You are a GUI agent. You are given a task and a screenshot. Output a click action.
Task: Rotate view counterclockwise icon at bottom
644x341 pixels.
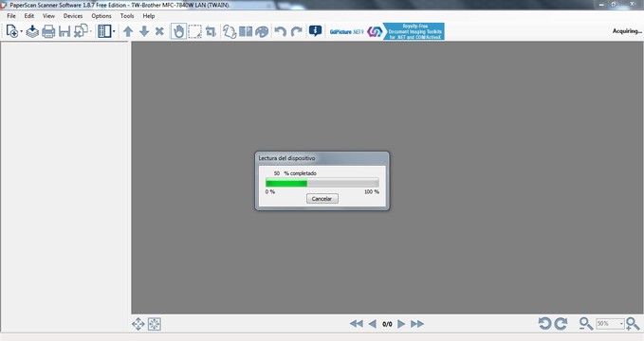544,323
